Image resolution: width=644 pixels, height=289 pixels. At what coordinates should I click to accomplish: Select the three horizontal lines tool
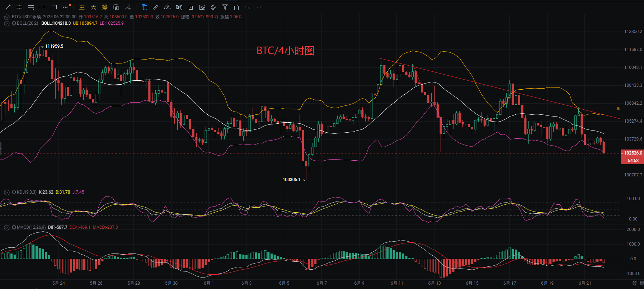click(x=31, y=7)
